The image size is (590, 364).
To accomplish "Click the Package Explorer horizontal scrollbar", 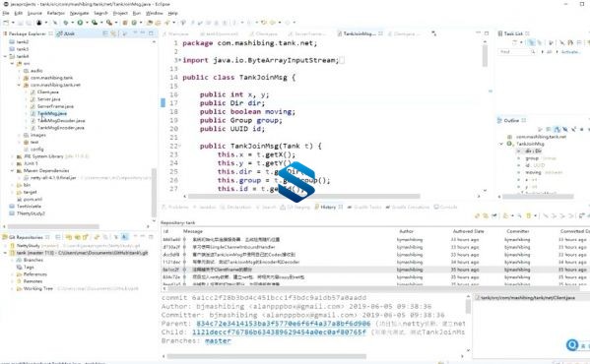I will pyautogui.click(x=53, y=226).
